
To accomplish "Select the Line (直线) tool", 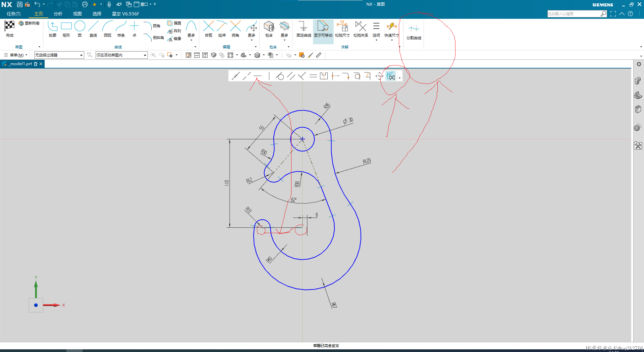I will 93,29.
